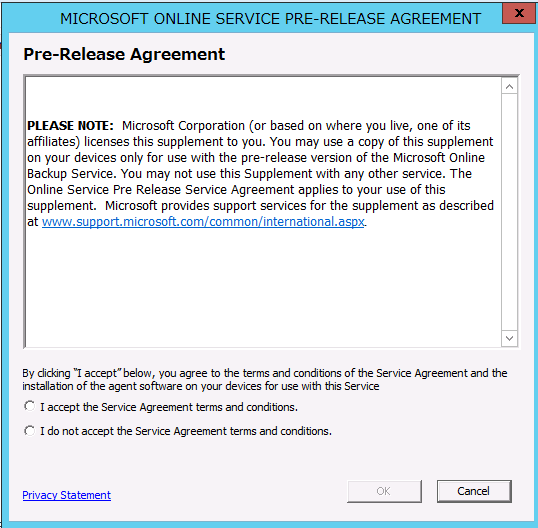538x528 pixels.
Task: Close the Pre-Release Agreement dialog window
Action: (519, 13)
